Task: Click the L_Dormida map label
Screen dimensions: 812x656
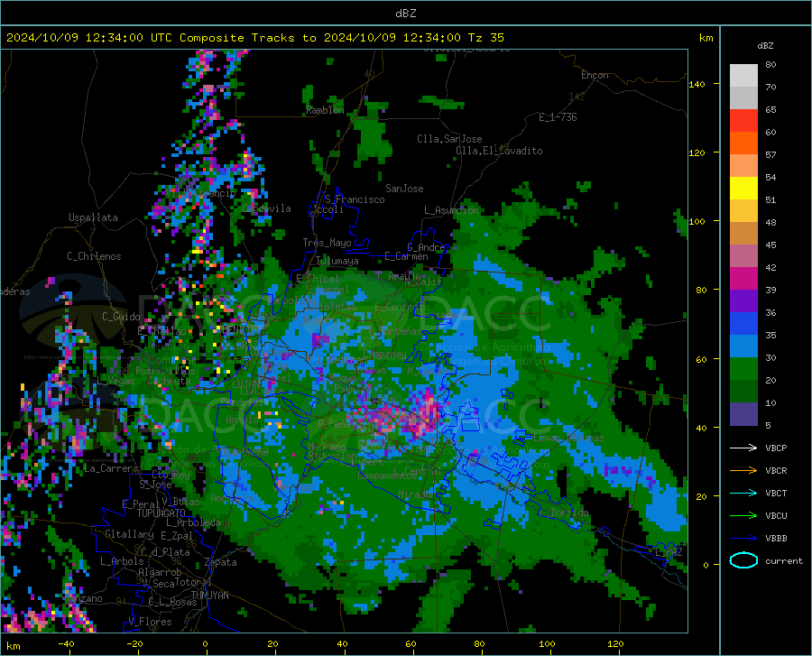Action: click(x=564, y=513)
